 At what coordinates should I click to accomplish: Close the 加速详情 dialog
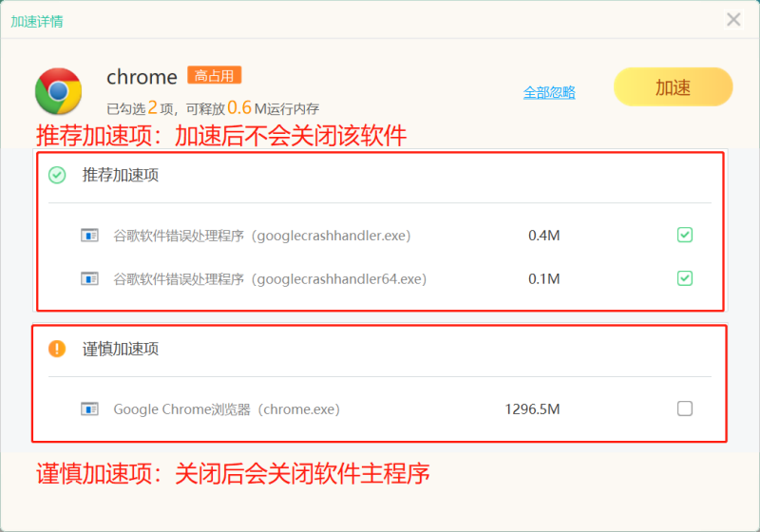[733, 19]
